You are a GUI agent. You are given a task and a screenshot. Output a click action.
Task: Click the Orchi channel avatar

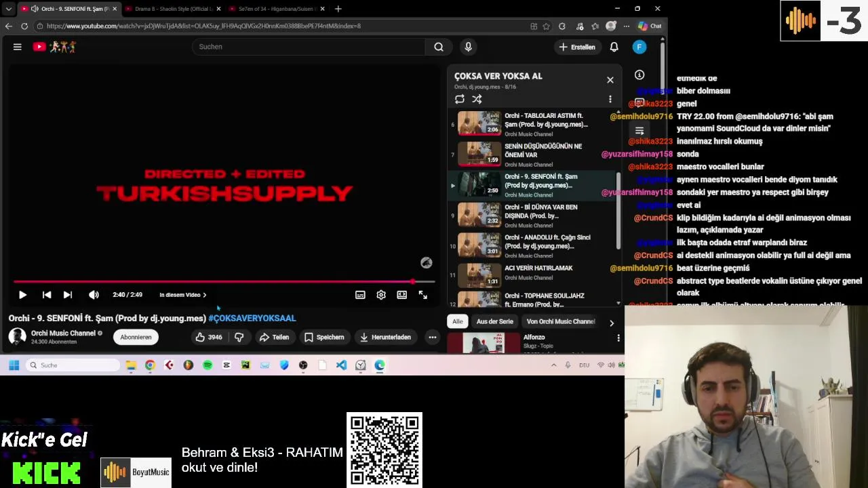17,337
